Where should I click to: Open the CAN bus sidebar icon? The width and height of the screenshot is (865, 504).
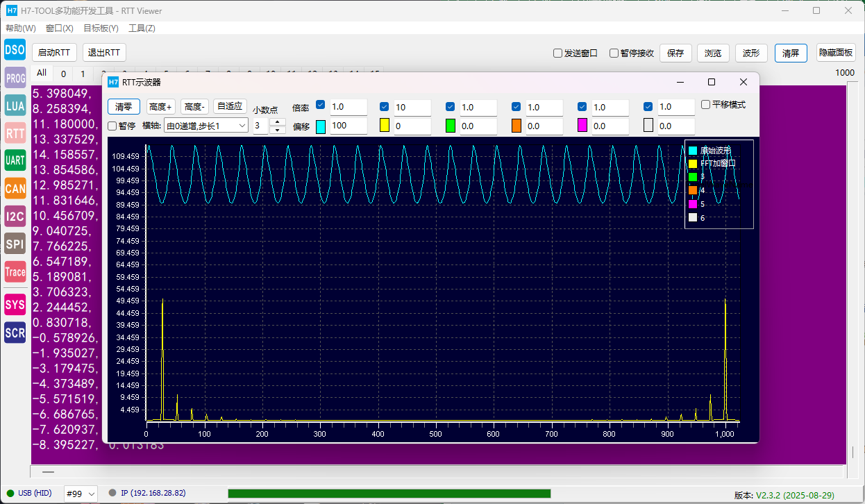(x=15, y=188)
